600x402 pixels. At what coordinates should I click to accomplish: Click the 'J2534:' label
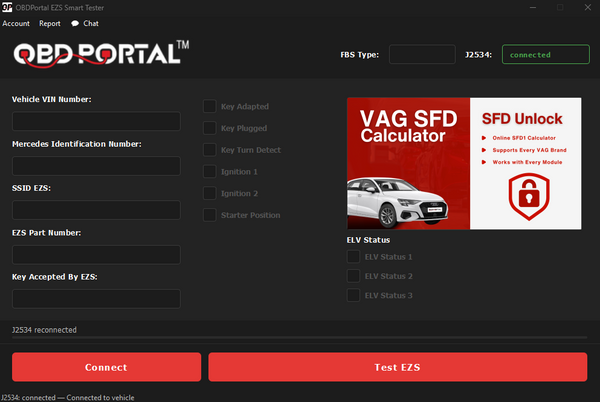coord(478,55)
